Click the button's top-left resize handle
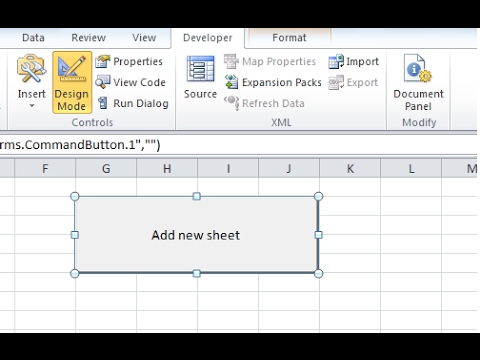The height and width of the screenshot is (360, 480). coord(75,196)
